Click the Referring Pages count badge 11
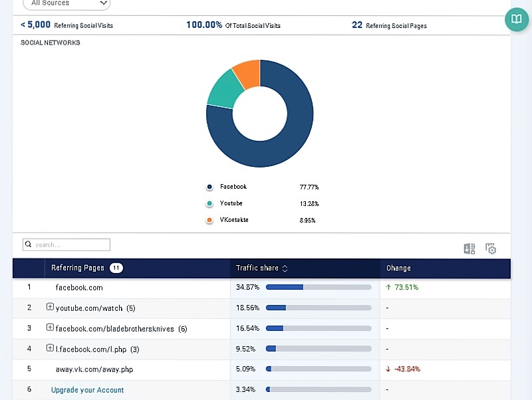 (x=116, y=268)
